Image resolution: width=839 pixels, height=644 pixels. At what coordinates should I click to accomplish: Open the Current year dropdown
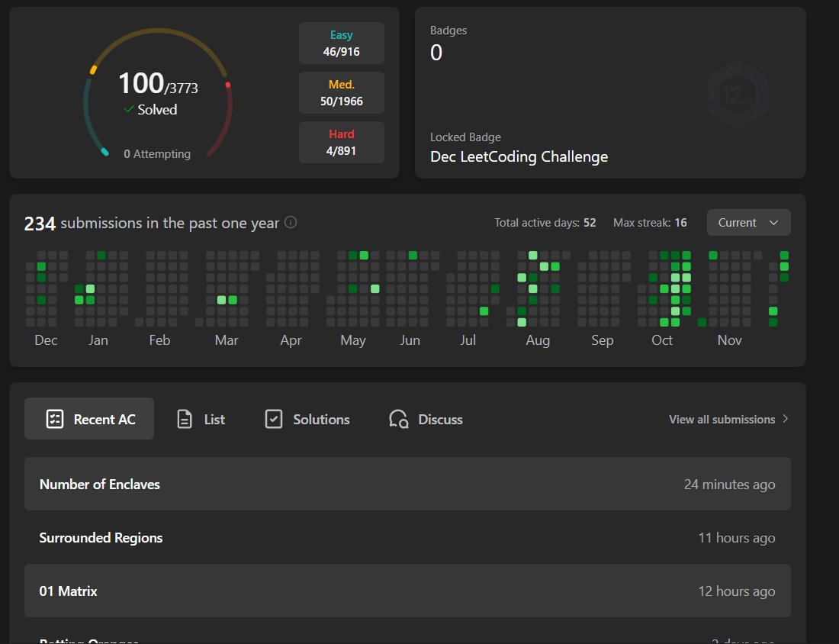pos(748,223)
